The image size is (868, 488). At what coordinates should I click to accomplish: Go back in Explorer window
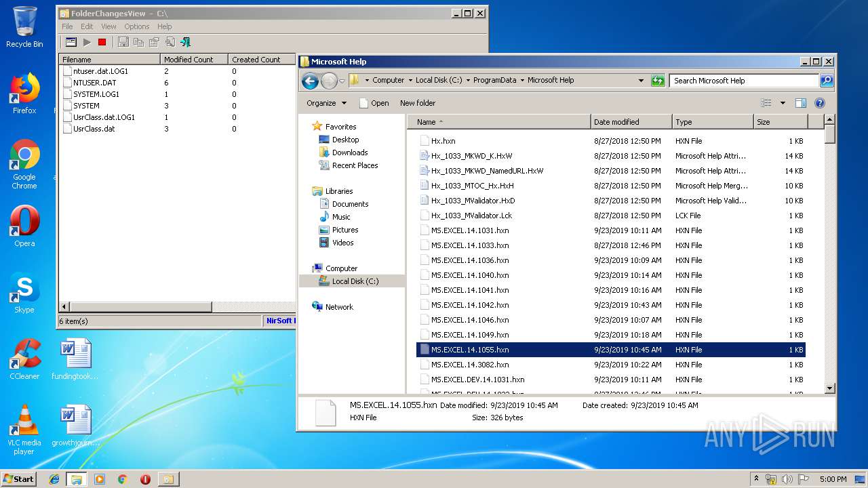[x=310, y=81]
